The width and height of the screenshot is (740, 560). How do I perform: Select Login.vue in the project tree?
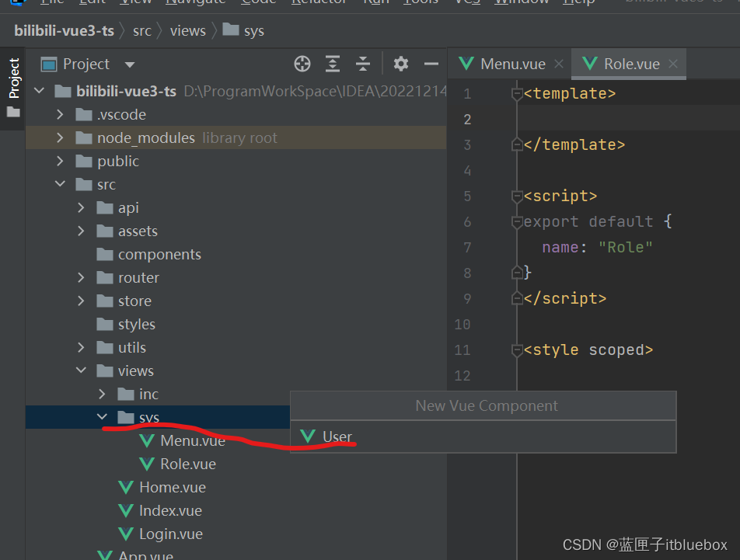171,534
